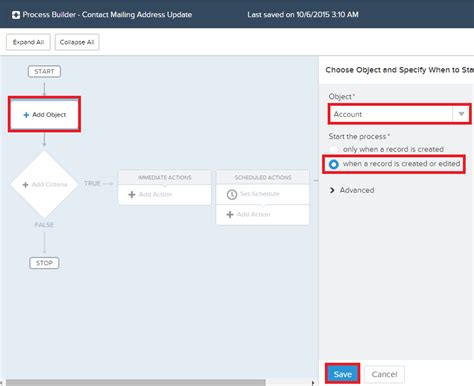Click the Process Builder logo icon

coord(16,15)
